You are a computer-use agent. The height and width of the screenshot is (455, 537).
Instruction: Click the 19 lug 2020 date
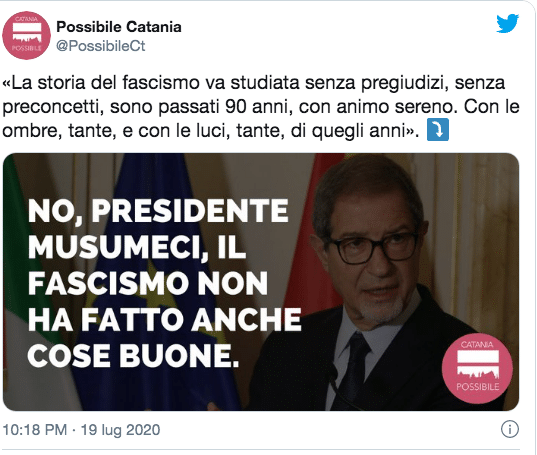pos(120,430)
